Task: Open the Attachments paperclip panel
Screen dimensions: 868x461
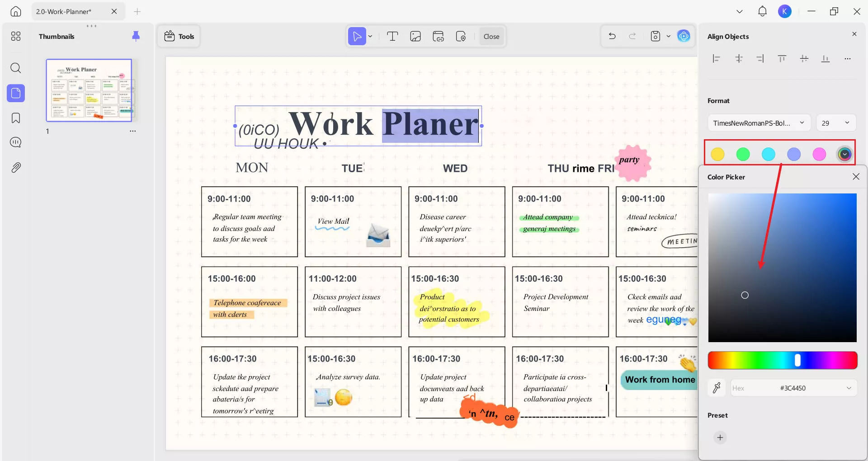Action: click(x=16, y=168)
